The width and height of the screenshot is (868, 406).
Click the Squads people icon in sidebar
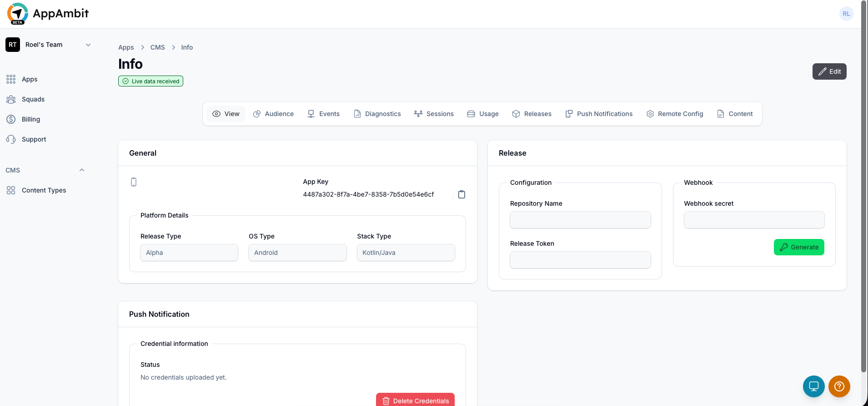click(11, 99)
